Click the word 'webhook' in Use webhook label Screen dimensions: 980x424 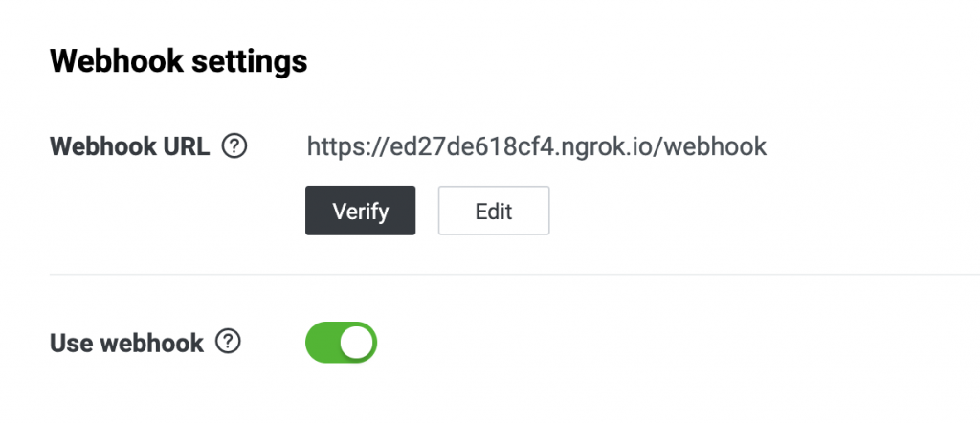[152, 343]
